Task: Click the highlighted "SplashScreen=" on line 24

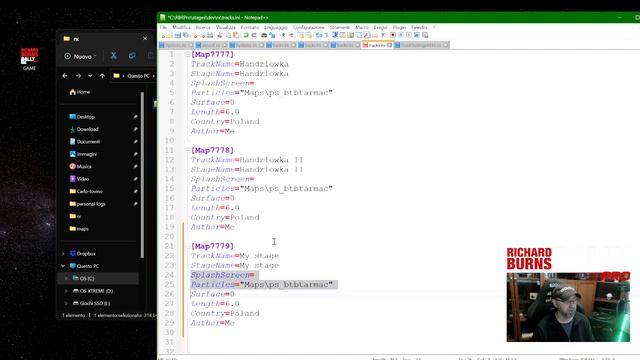Action: coord(222,275)
